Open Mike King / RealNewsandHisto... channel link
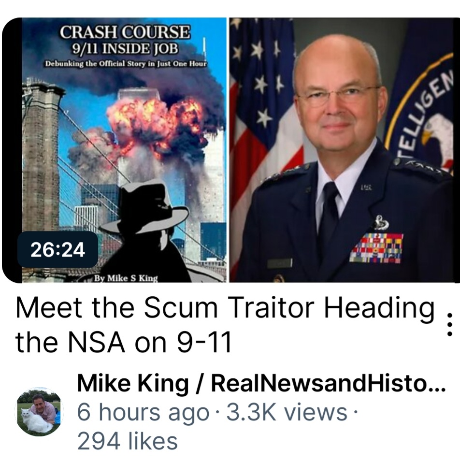 point(261,384)
